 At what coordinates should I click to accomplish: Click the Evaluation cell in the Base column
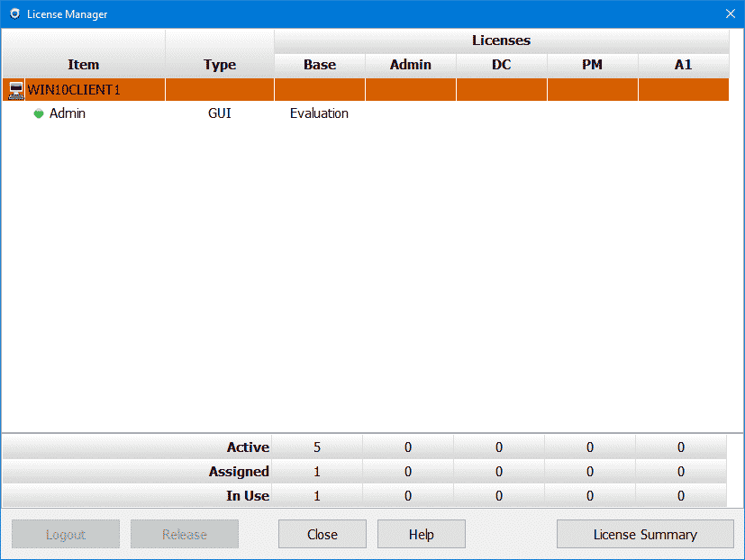click(319, 114)
